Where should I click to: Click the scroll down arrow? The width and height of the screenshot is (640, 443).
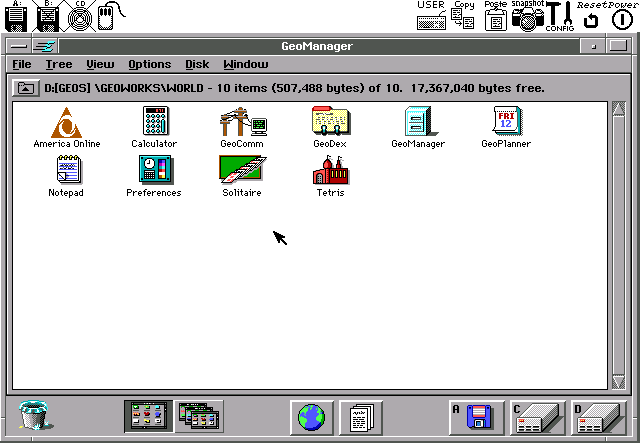(x=618, y=382)
